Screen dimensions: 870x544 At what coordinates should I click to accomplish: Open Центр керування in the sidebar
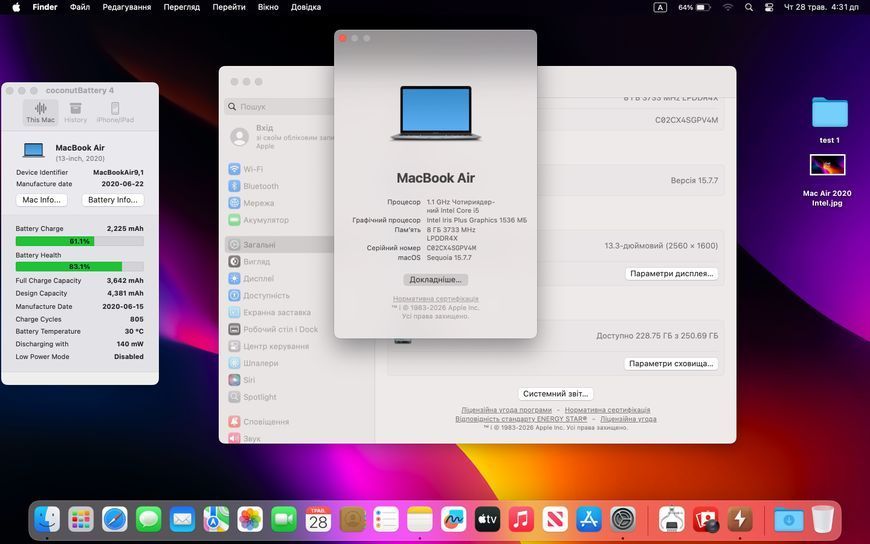(269, 346)
